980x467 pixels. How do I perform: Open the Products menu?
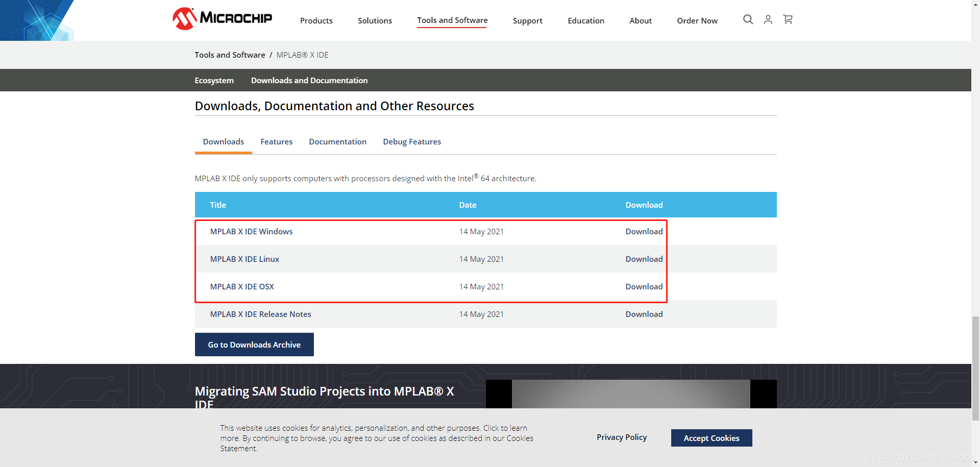[316, 20]
